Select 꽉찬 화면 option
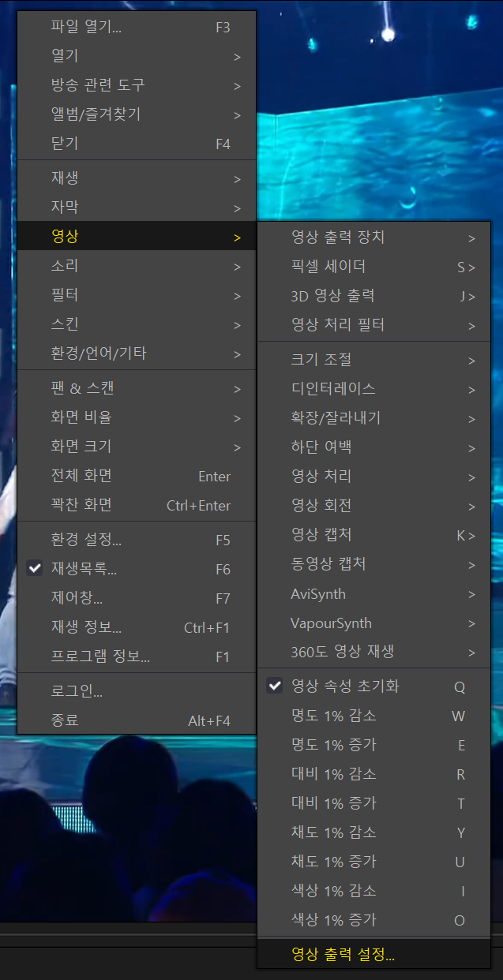The width and height of the screenshot is (503, 980). (137, 505)
